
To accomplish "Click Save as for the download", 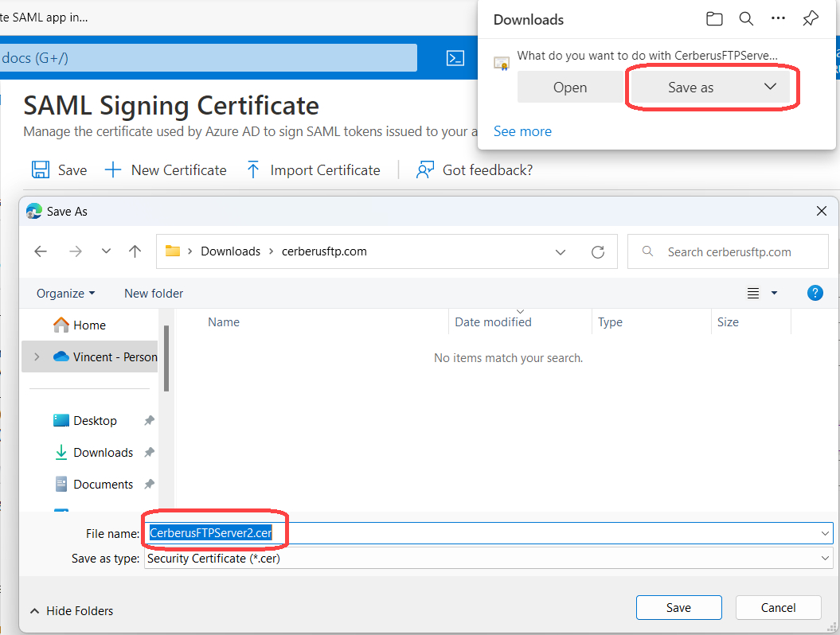I will [x=690, y=88].
